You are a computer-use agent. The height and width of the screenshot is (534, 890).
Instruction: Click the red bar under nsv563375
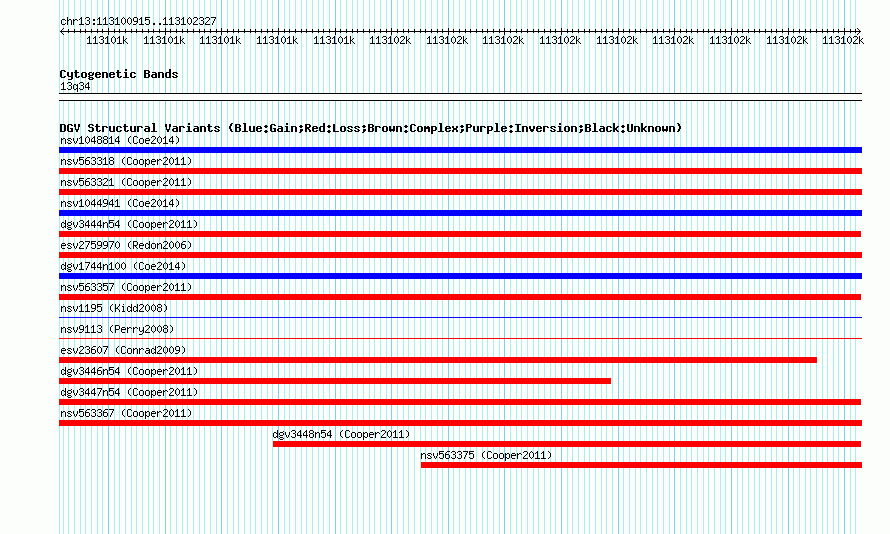click(641, 465)
